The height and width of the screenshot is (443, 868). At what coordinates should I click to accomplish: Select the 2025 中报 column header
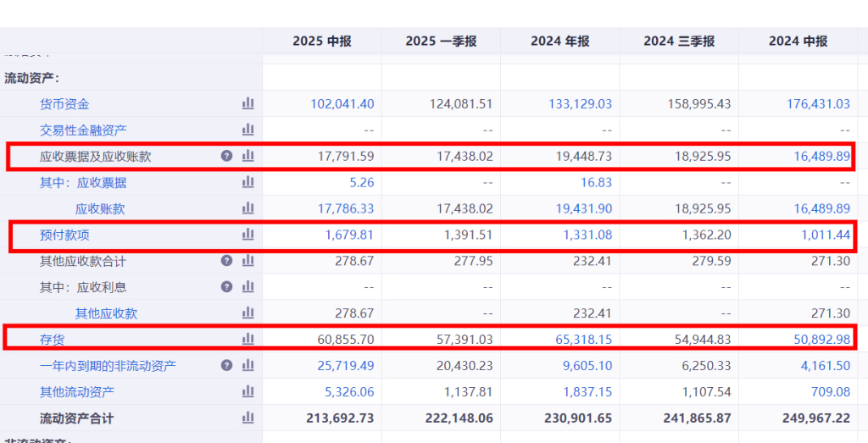[322, 41]
